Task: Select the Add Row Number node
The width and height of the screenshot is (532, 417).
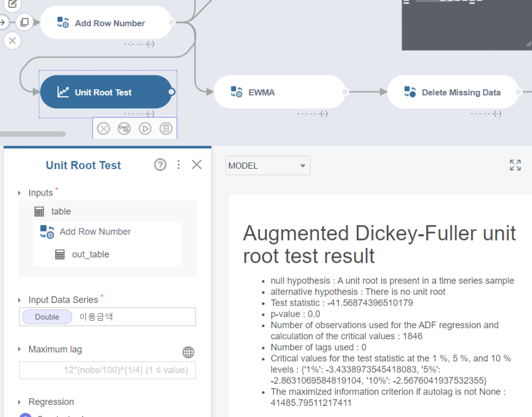Action: (x=106, y=23)
